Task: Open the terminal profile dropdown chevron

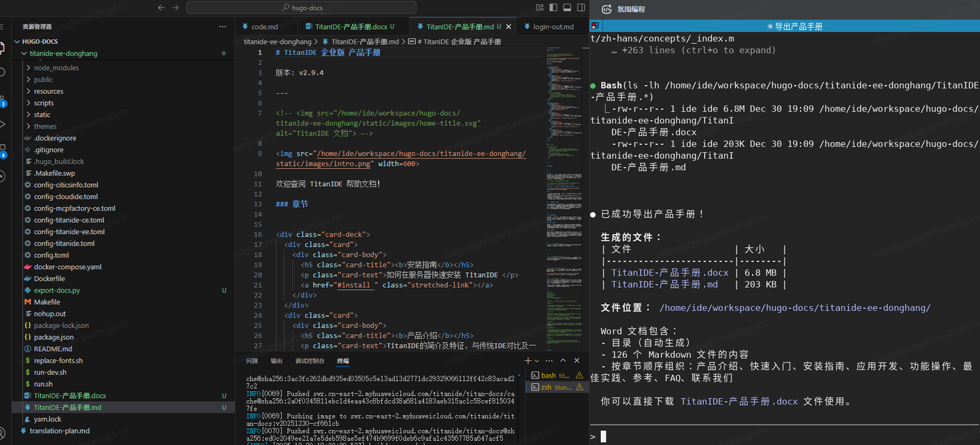Action: pyautogui.click(x=538, y=360)
